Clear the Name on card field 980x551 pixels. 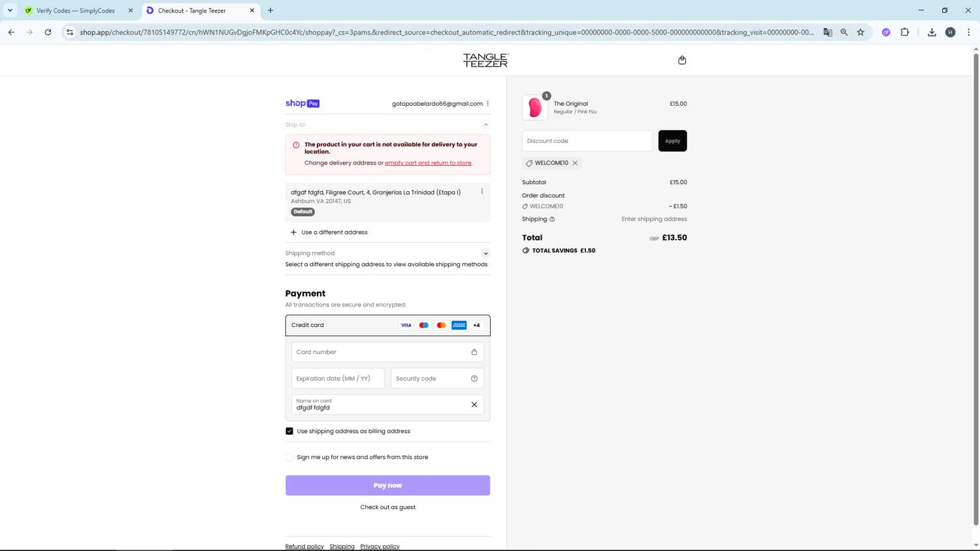(474, 405)
